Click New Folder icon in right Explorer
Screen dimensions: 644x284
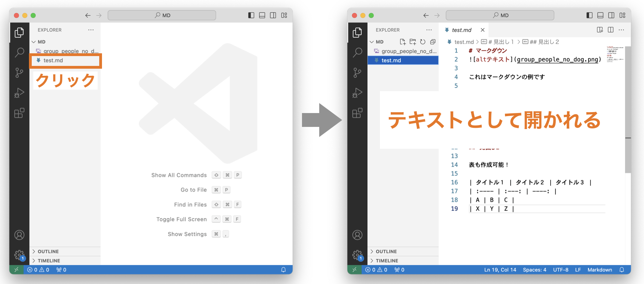(x=413, y=42)
